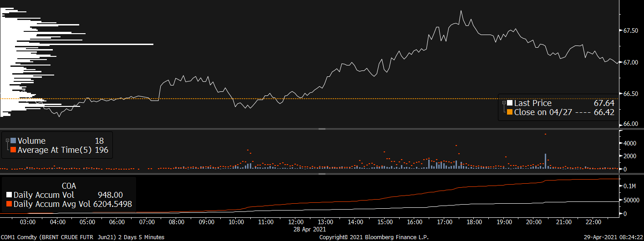Click the tallest blue volume bar near 20:00
The image size is (644, 241).
point(545,161)
